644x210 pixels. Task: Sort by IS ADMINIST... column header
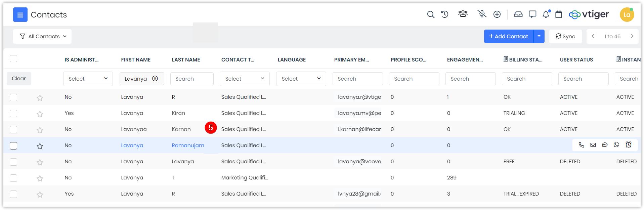82,59
